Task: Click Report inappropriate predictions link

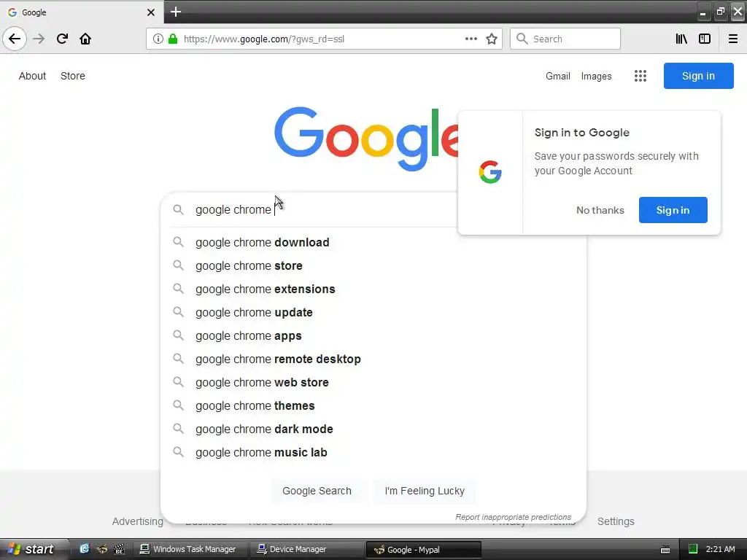Action: [513, 517]
